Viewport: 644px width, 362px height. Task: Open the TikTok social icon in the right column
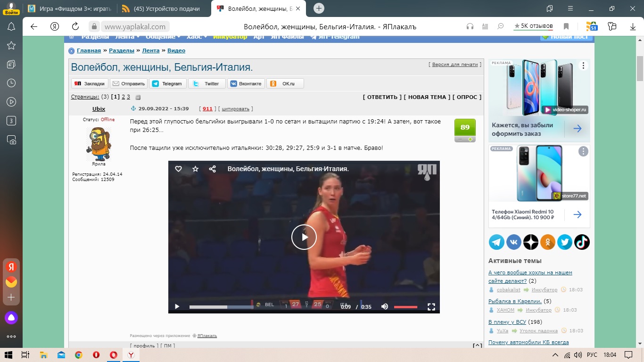[x=582, y=242]
